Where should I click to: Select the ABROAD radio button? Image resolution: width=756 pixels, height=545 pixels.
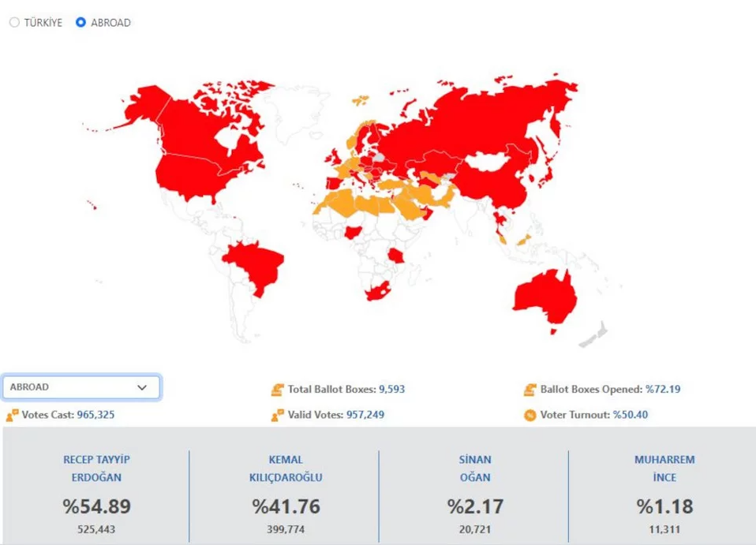[x=80, y=23]
